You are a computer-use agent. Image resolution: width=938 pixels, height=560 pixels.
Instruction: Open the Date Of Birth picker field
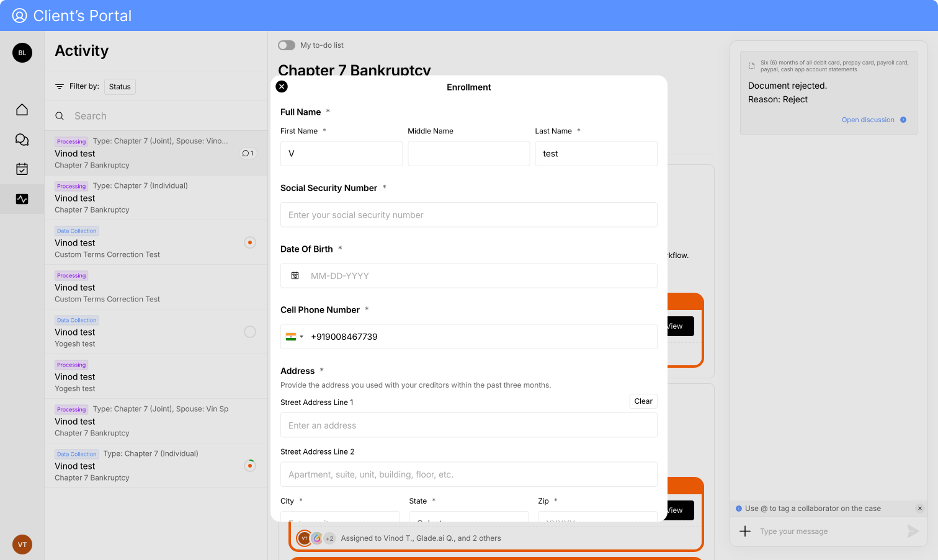[468, 276]
